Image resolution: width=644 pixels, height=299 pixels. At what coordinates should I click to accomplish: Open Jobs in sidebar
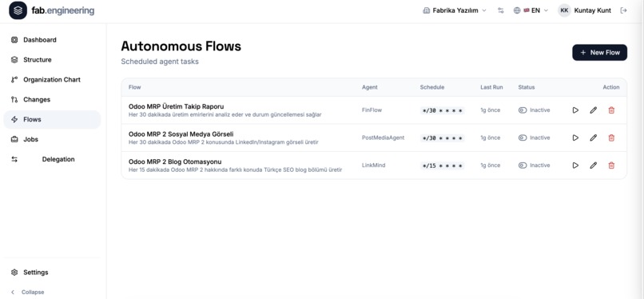52,139
